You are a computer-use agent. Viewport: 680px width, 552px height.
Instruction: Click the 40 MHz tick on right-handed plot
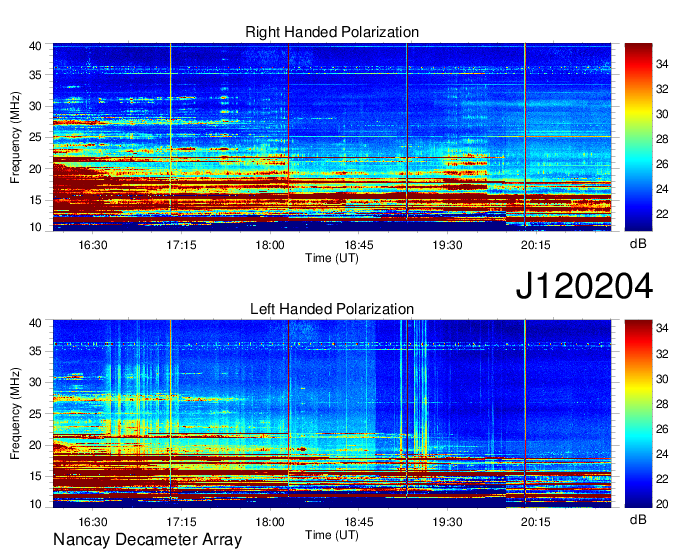[x=35, y=46]
